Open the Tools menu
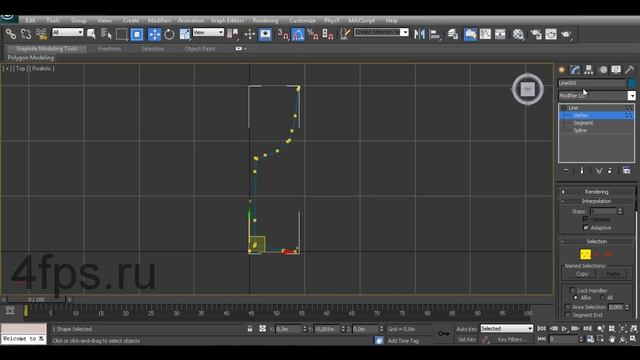 53,20
